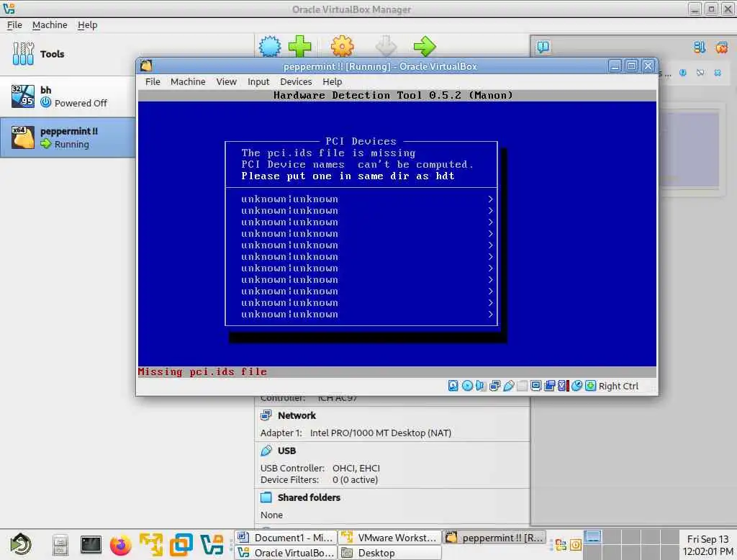Click the keyboard capture green arrow icon
The height and width of the screenshot is (560, 737).
[590, 386]
